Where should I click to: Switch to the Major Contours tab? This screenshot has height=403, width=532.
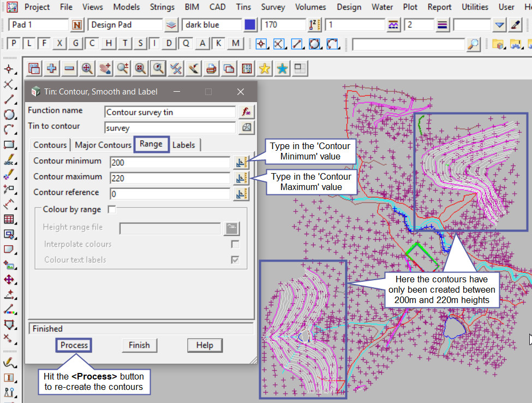pyautogui.click(x=103, y=145)
